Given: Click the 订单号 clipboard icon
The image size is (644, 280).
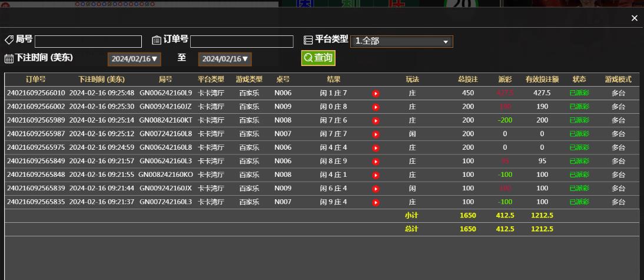Looking at the screenshot, I should [x=157, y=40].
